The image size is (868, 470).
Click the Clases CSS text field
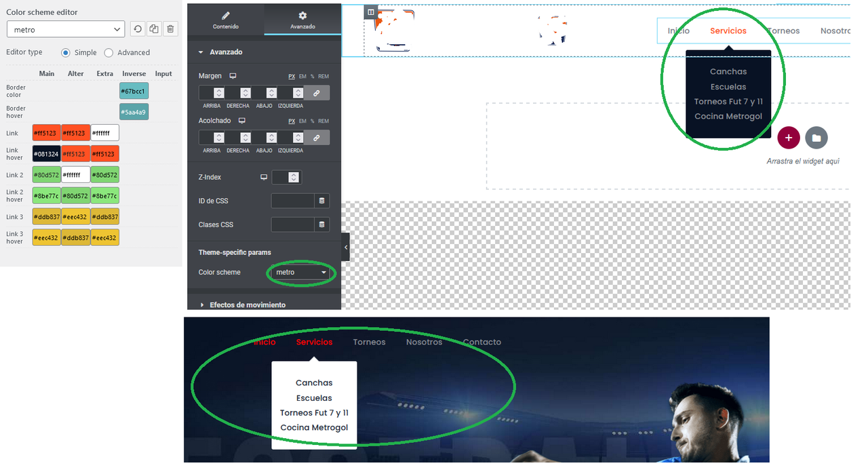point(293,224)
